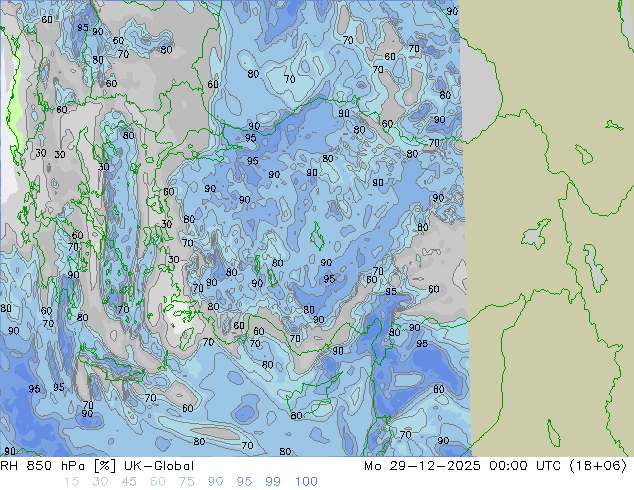The image size is (634, 490).
Task: Click the legend value 45
Action: click(x=129, y=482)
